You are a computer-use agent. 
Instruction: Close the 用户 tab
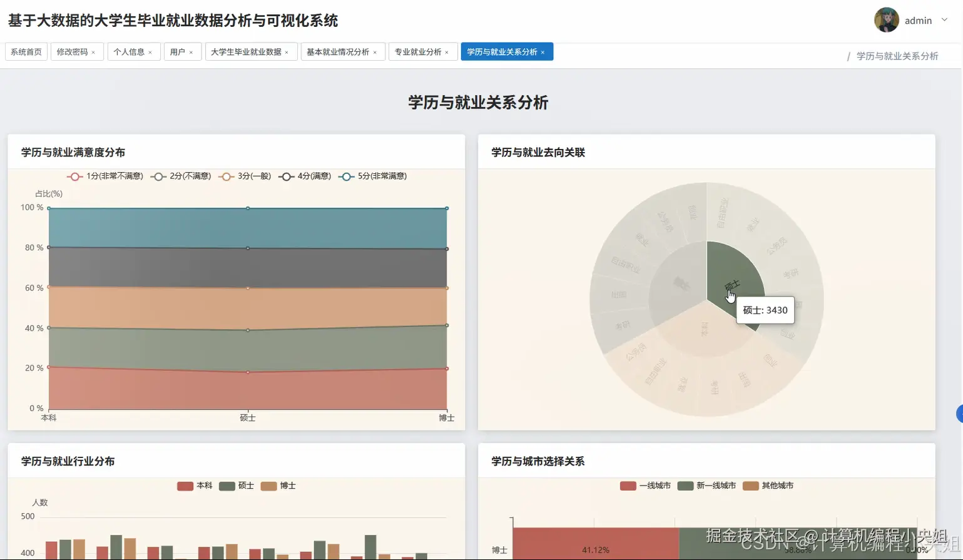coord(192,52)
